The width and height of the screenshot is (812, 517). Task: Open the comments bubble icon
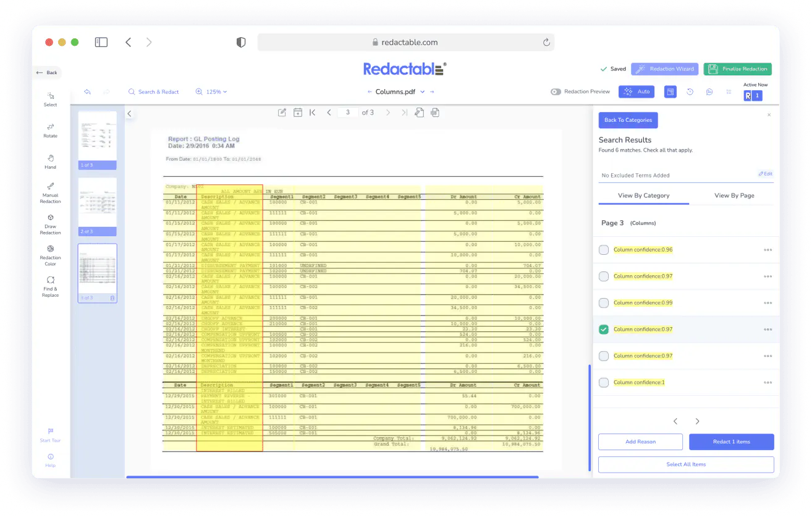709,92
